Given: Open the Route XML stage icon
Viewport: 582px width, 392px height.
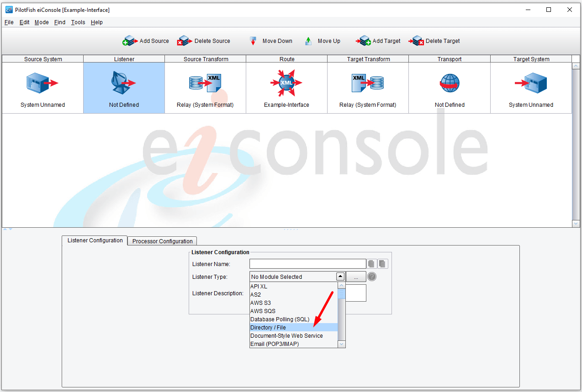Looking at the screenshot, I should [x=286, y=83].
